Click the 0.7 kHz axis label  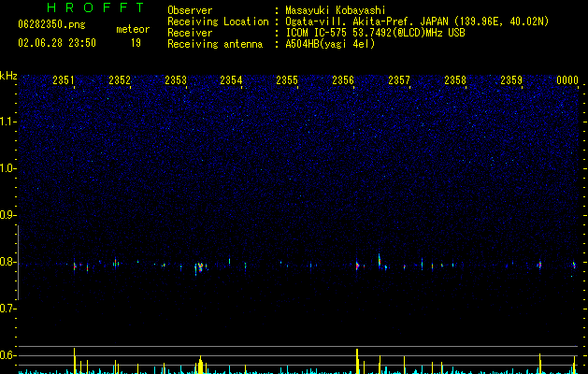(7, 309)
